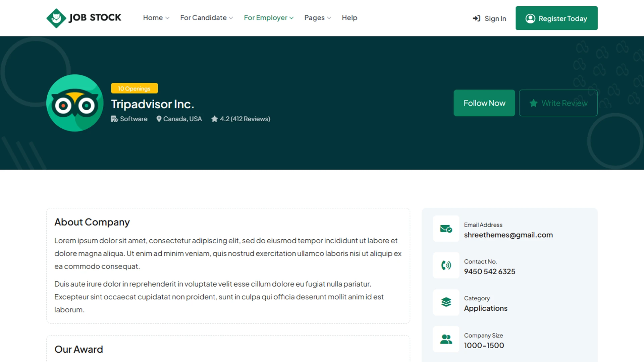This screenshot has width=644, height=362.
Task: Click the Contact No. phone icon
Action: tap(446, 265)
